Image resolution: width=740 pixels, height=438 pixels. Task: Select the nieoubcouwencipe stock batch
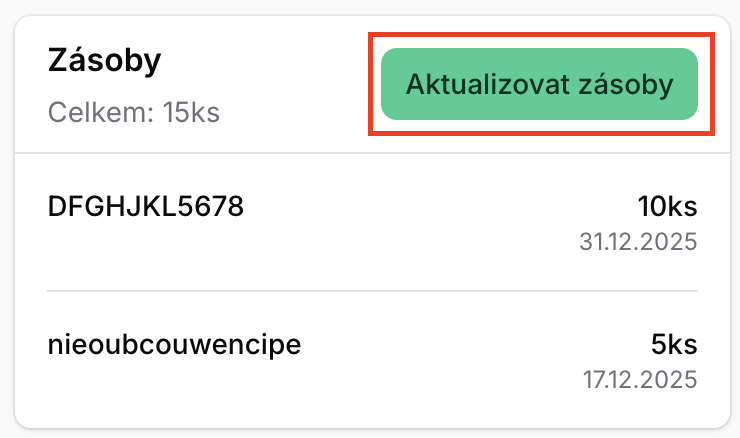click(174, 346)
